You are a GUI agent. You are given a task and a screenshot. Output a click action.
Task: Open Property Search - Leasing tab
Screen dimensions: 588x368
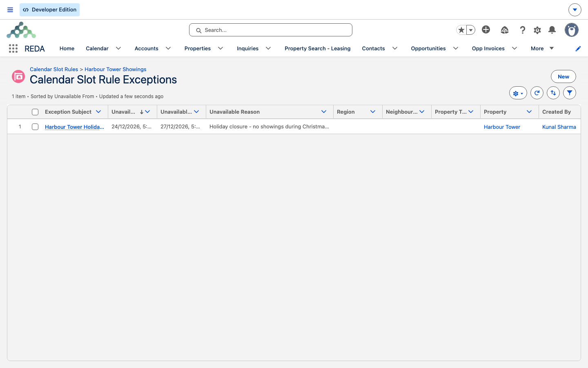pos(318,48)
